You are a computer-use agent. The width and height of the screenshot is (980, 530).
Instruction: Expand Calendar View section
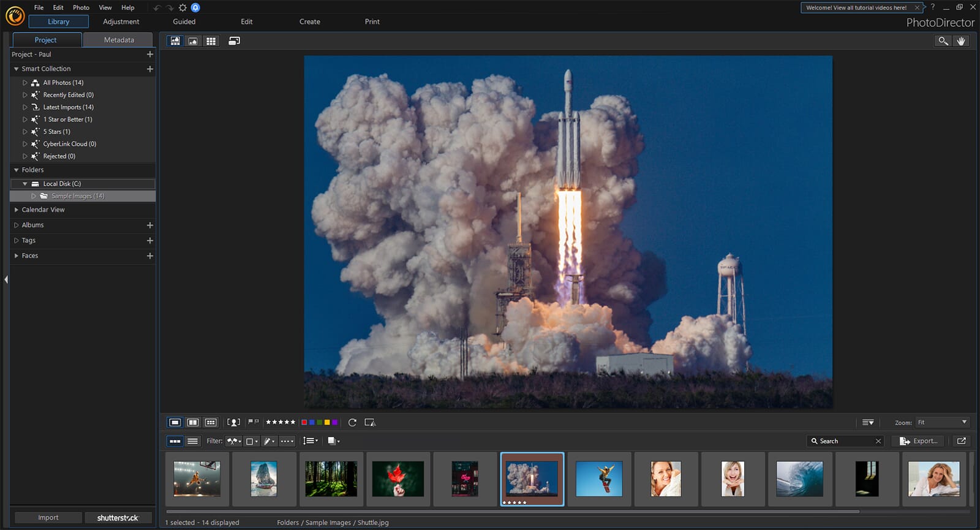tap(17, 210)
